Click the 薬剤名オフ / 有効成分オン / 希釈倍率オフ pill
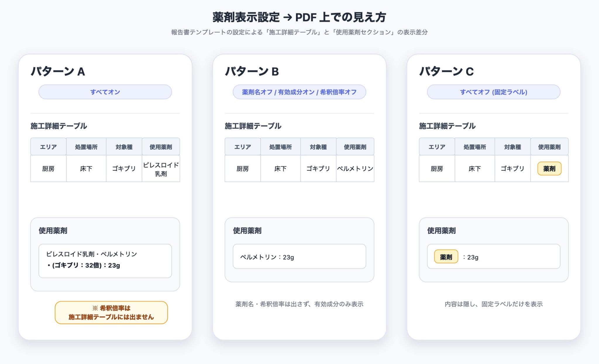This screenshot has height=364, width=599. [299, 92]
